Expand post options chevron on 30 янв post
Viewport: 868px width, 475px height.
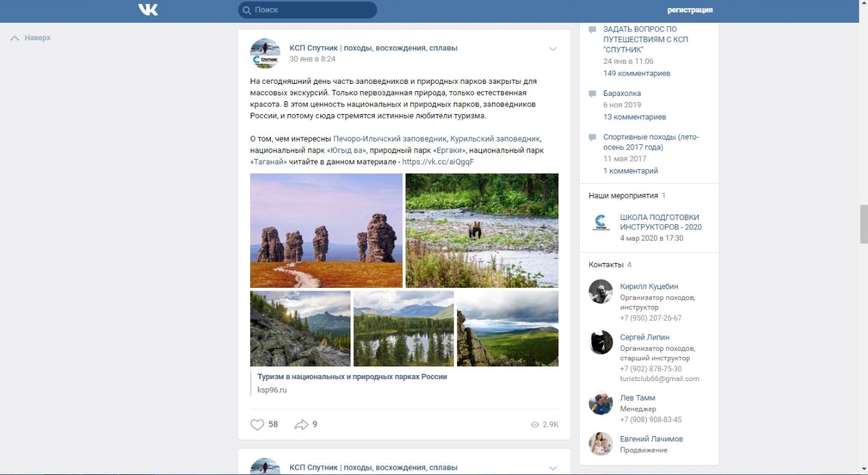553,49
